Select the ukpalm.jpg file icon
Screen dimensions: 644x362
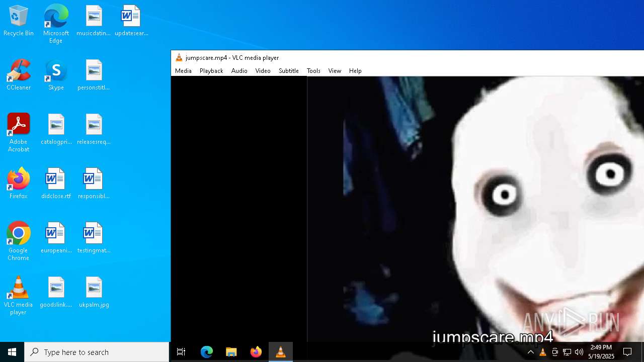(94, 293)
